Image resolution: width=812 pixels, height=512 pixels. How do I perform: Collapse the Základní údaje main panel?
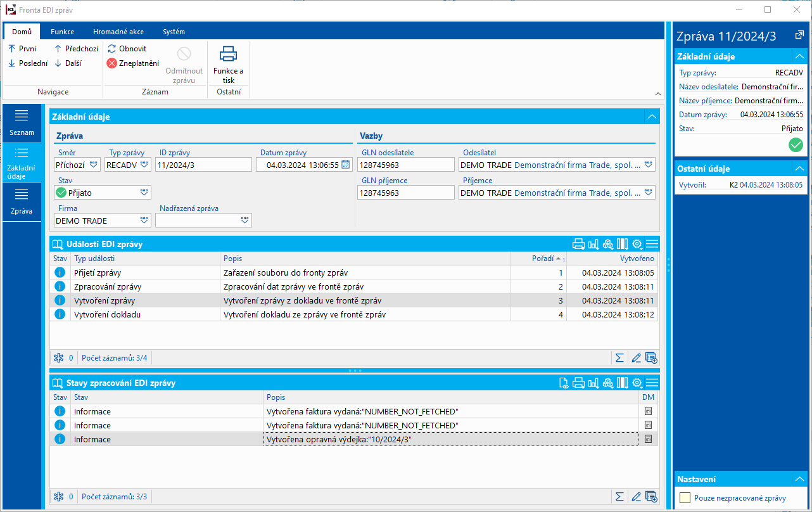click(650, 117)
